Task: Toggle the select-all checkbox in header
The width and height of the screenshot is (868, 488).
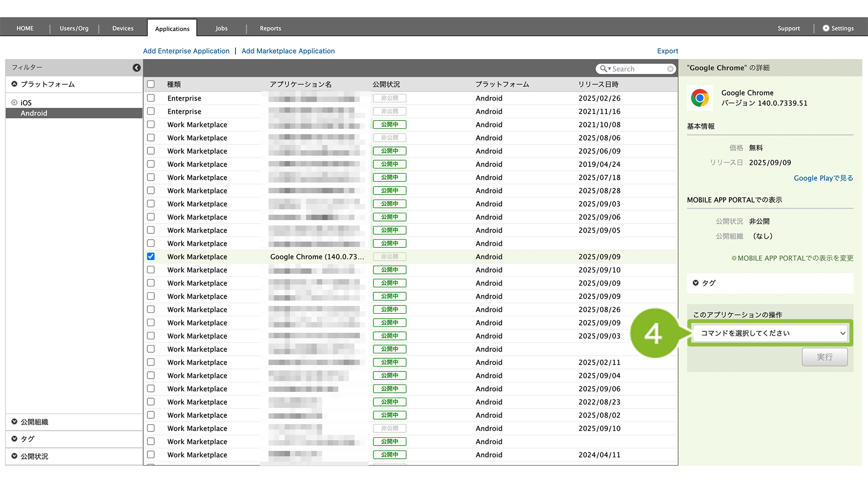Action: (151, 84)
